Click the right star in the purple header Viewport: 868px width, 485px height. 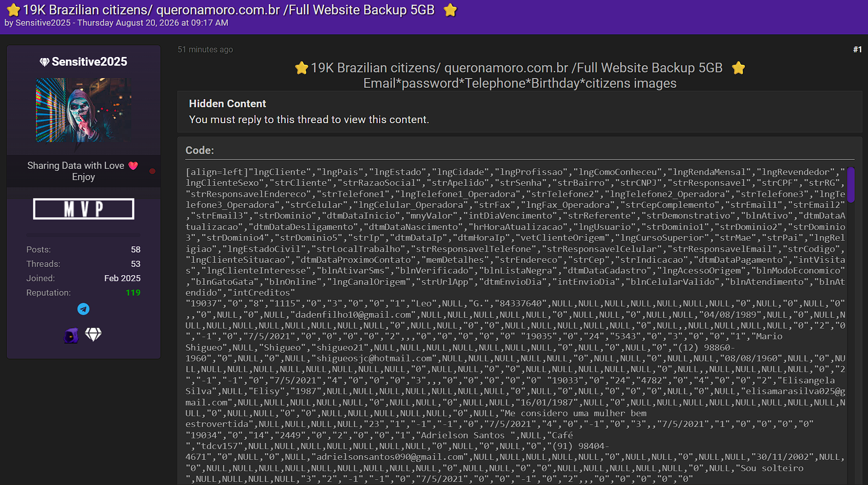(450, 10)
